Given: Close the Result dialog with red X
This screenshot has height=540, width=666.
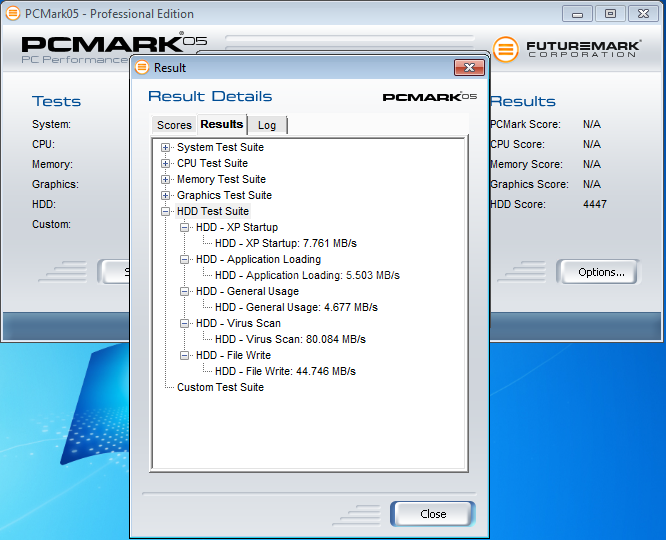Looking at the screenshot, I should pyautogui.click(x=469, y=68).
